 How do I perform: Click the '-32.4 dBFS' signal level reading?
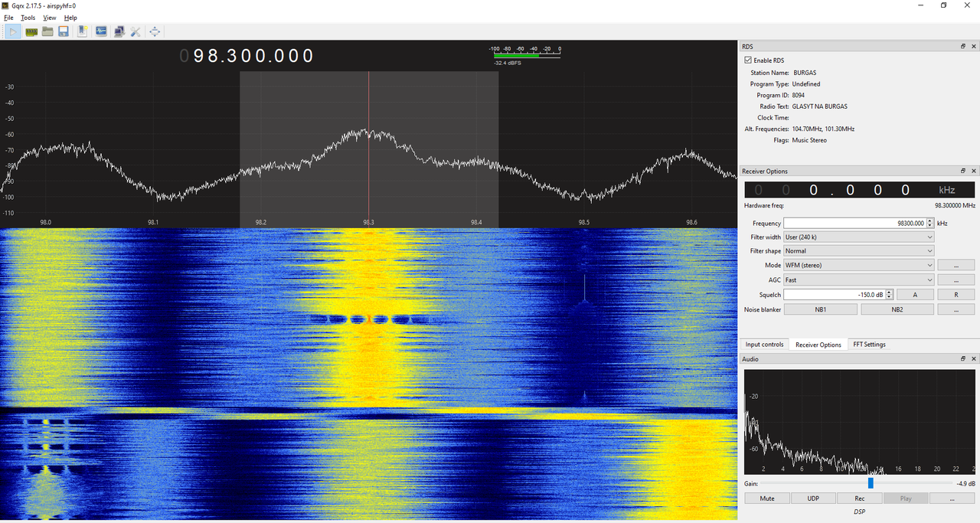coord(508,63)
